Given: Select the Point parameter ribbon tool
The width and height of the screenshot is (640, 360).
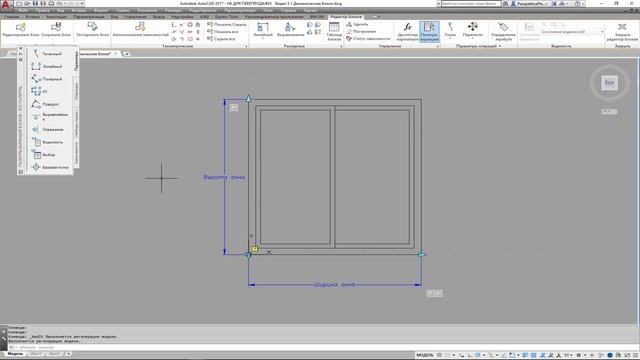Looking at the screenshot, I should click(x=450, y=30).
